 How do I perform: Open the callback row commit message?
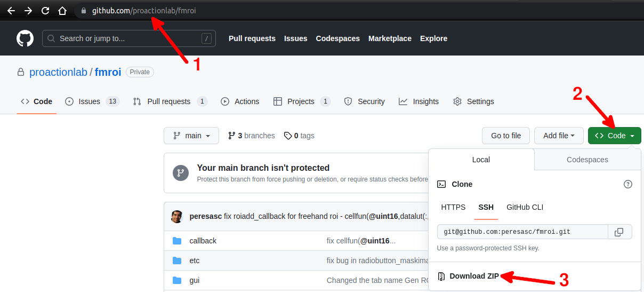[361, 241]
